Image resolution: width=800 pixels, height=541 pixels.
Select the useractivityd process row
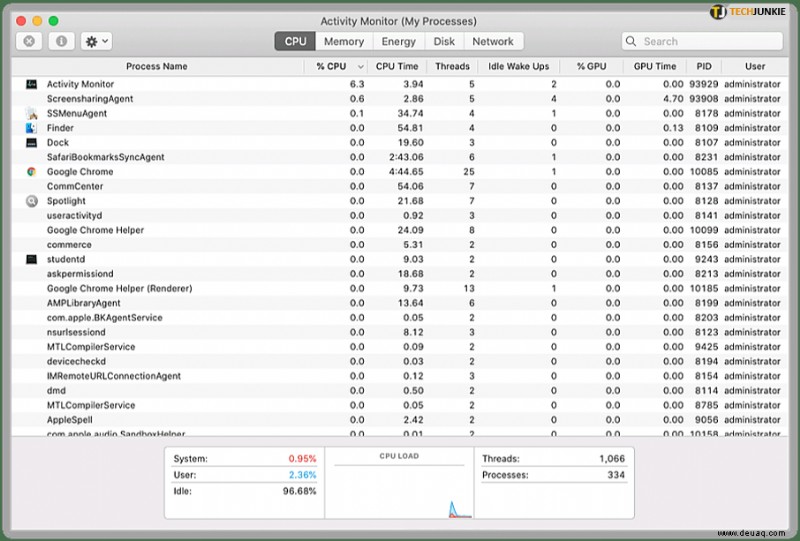(399, 216)
